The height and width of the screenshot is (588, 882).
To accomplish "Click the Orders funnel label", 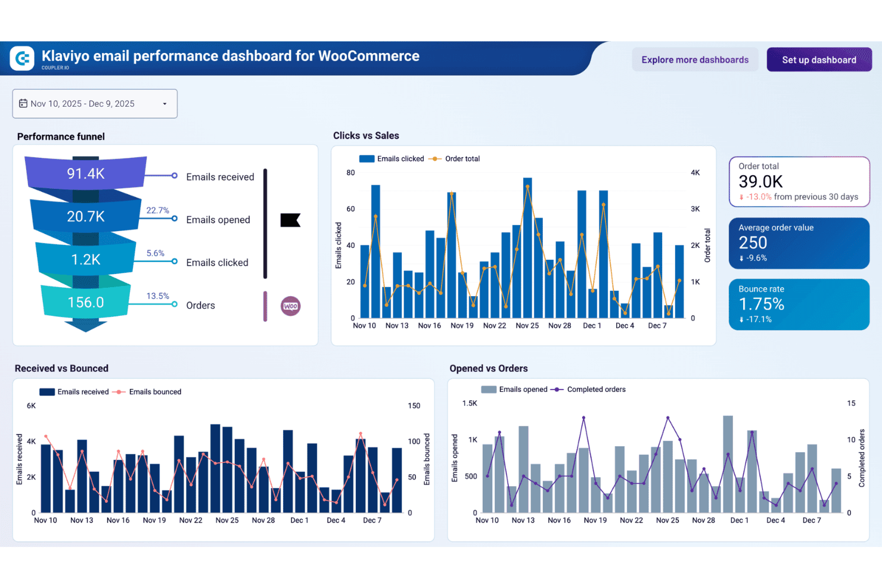I will (x=200, y=306).
